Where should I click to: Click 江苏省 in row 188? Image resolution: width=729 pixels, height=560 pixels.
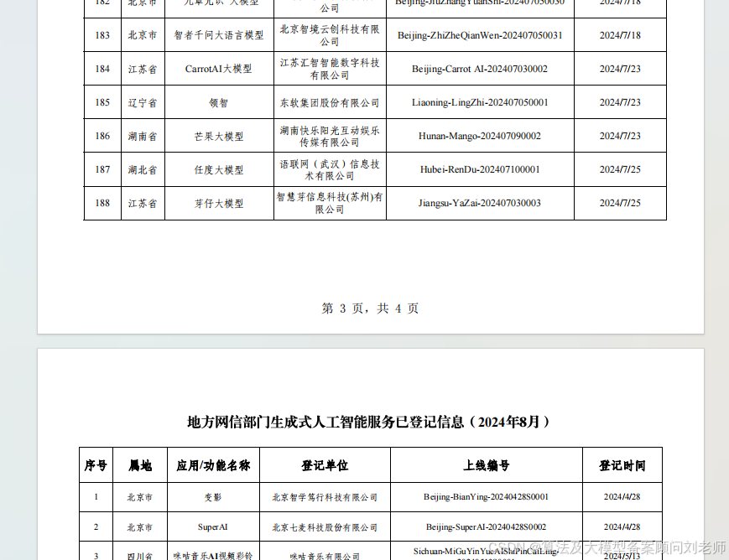pos(143,203)
